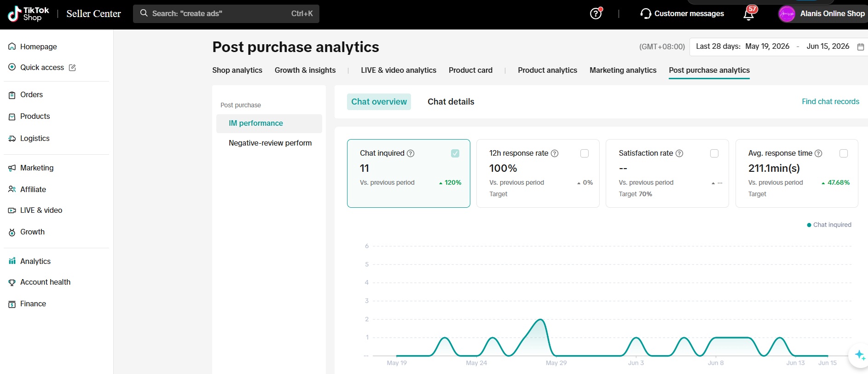Uncheck the Chat inquired checkbox
Image resolution: width=868 pixels, height=374 pixels.
(x=455, y=153)
